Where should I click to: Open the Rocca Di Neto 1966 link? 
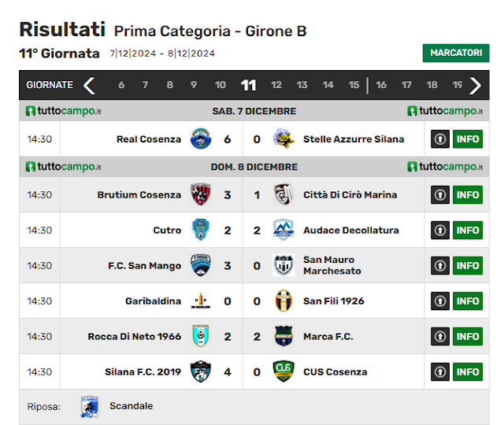coord(135,336)
